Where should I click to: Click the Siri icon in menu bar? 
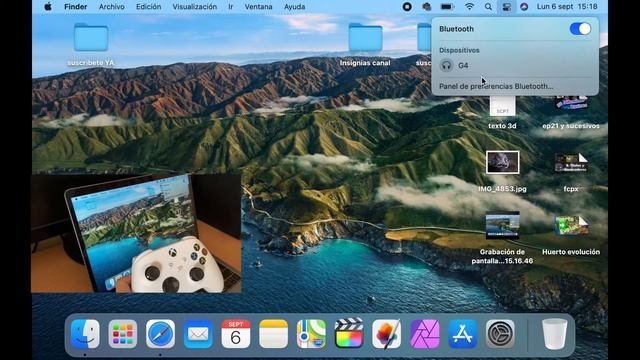pos(524,7)
